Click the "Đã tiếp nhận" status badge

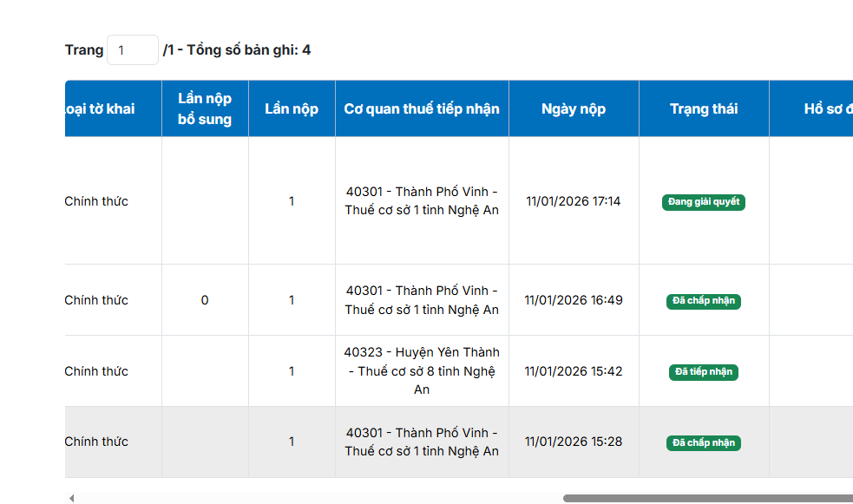pyautogui.click(x=704, y=371)
